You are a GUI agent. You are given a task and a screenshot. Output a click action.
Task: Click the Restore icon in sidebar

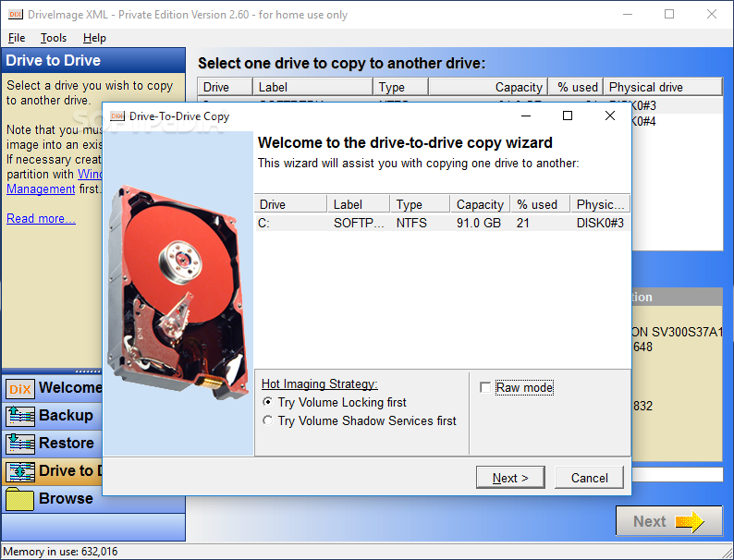click(20, 444)
